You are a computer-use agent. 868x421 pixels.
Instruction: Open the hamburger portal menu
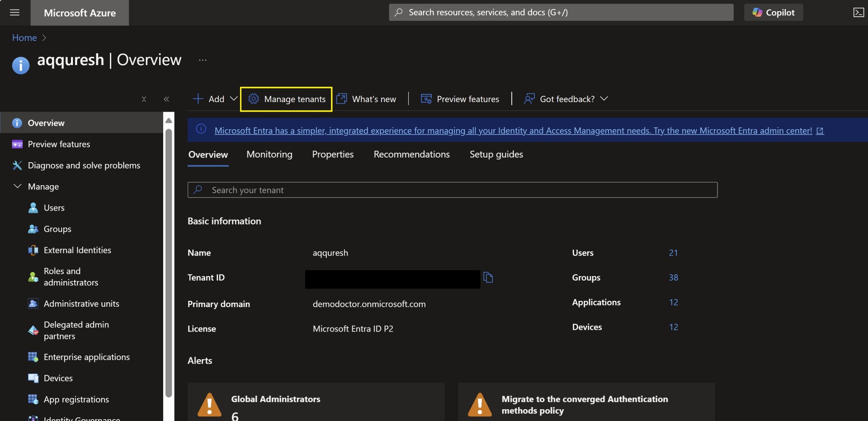pos(14,12)
